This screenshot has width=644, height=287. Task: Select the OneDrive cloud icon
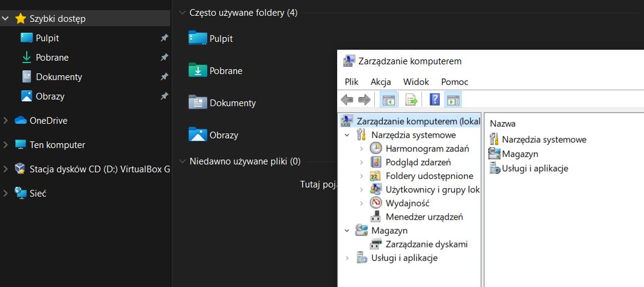[21, 121]
